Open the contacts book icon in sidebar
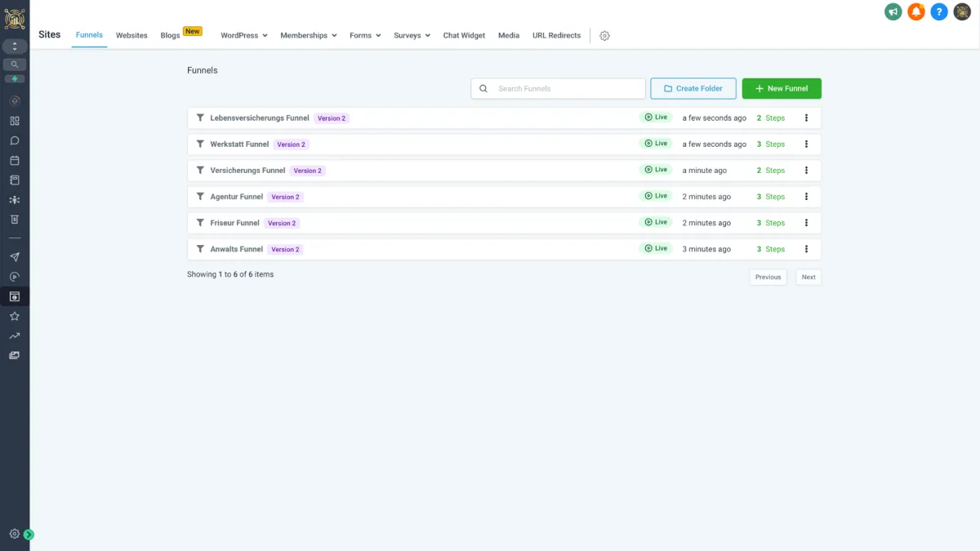 [15, 180]
